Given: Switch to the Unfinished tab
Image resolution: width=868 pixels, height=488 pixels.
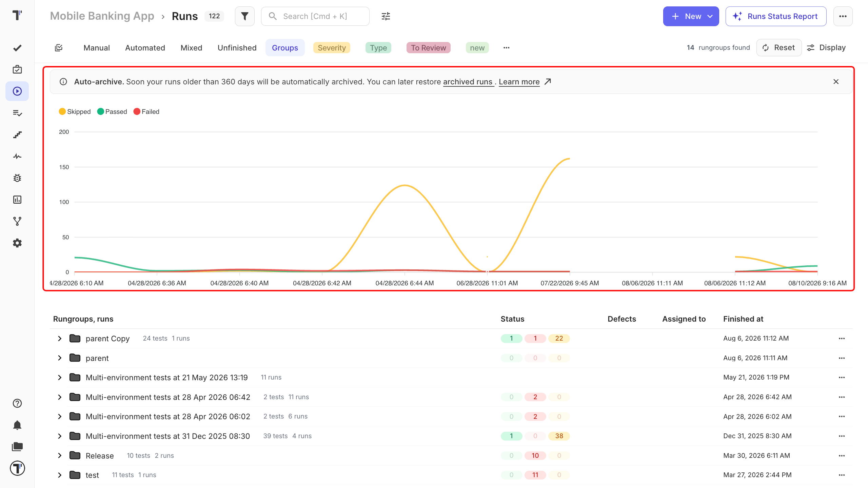Looking at the screenshot, I should (x=237, y=48).
